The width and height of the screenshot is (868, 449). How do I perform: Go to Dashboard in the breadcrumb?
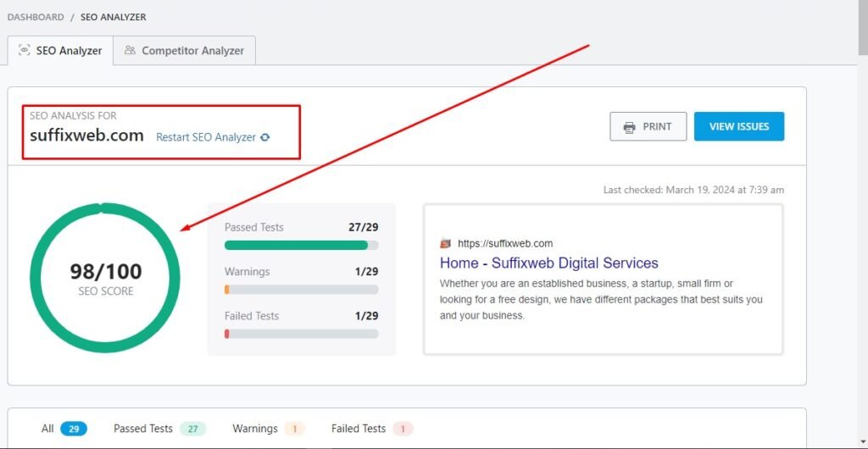36,17
